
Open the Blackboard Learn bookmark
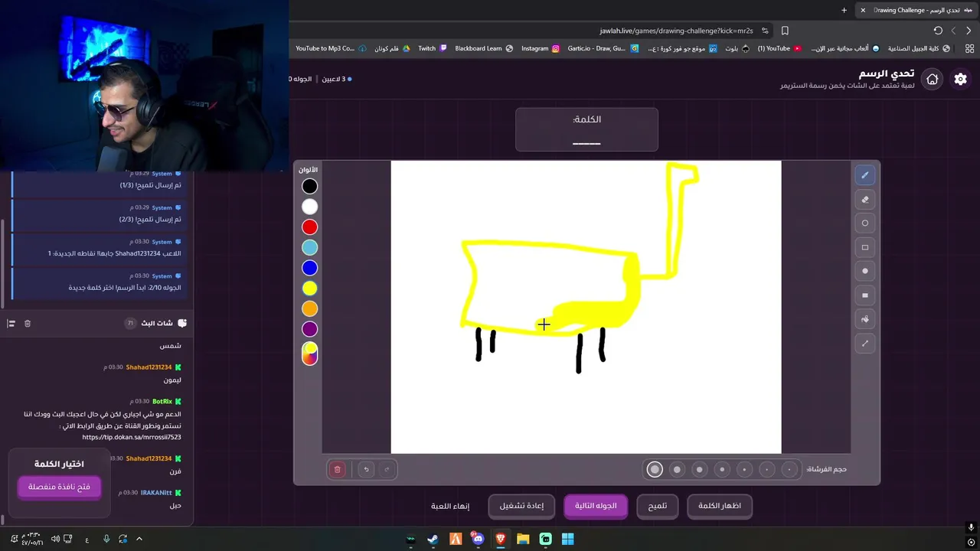(483, 48)
